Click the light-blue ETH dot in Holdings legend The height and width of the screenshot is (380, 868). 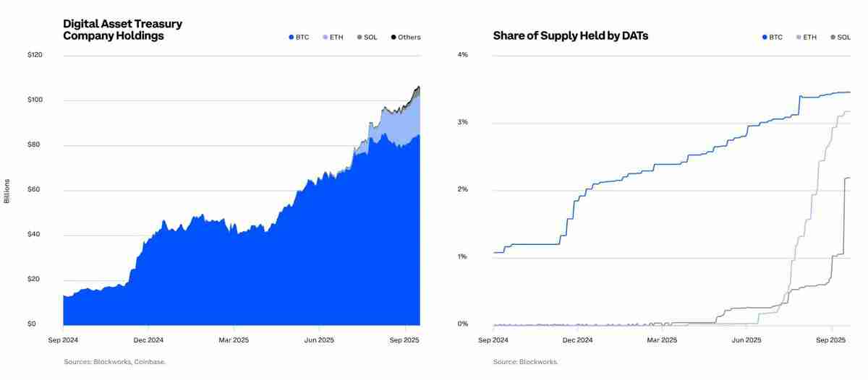[325, 37]
